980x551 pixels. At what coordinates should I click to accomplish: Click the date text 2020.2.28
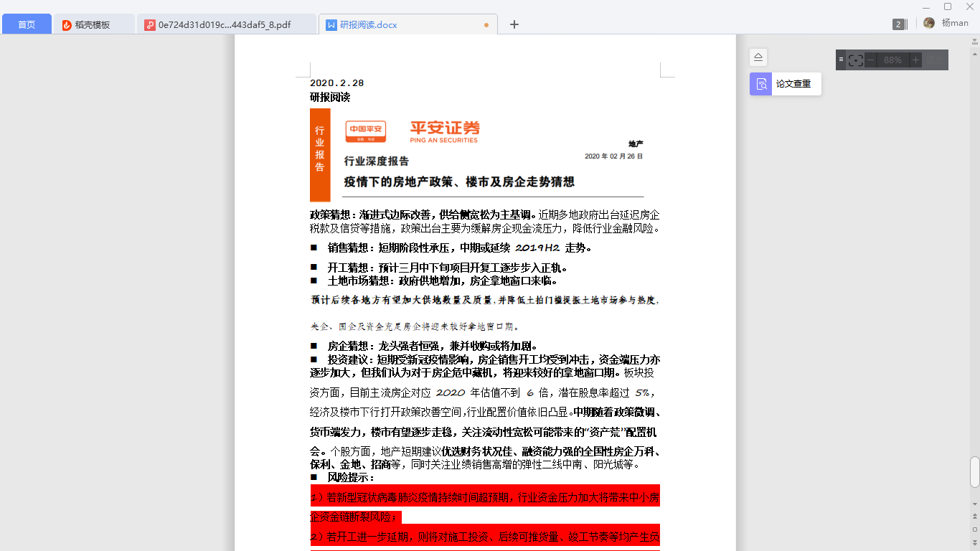337,83
